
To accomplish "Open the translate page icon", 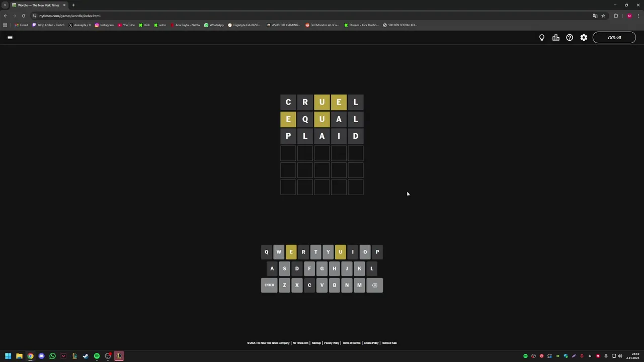I will (595, 16).
